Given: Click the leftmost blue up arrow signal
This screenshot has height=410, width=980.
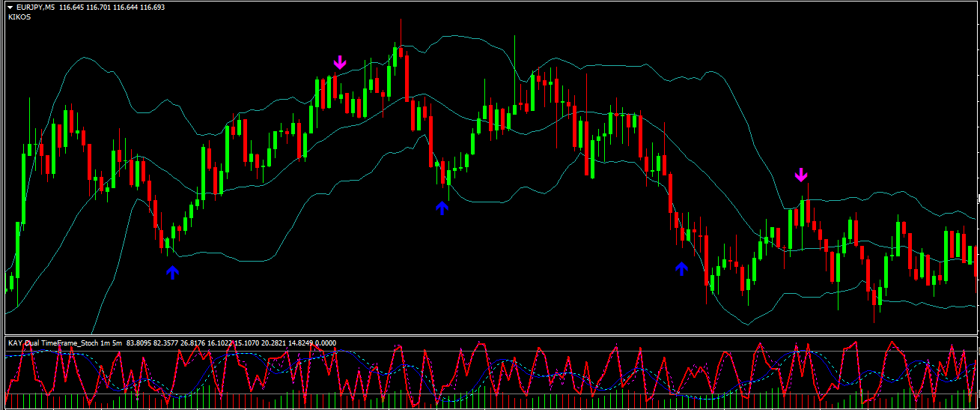Looking at the screenshot, I should coord(173,273).
